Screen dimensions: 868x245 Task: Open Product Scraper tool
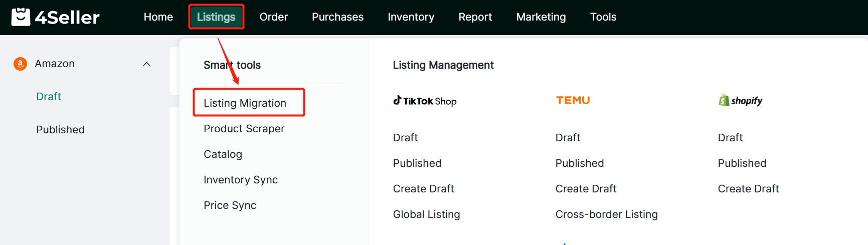point(244,129)
